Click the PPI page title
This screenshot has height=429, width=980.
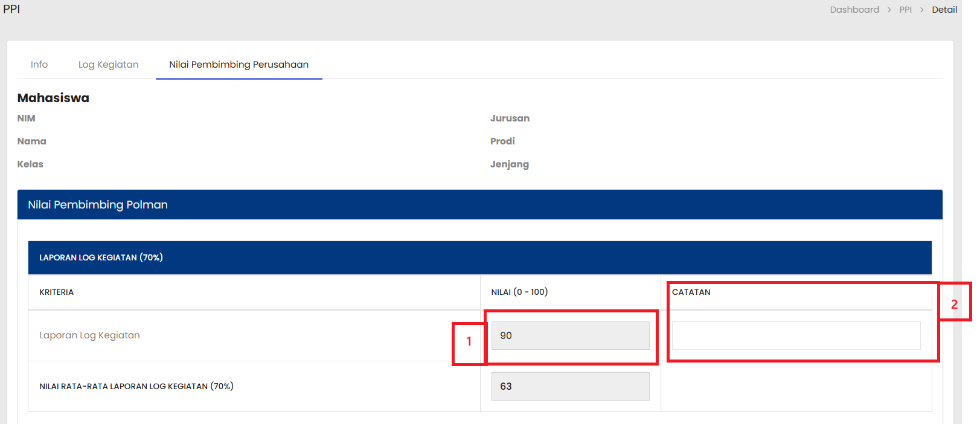coord(11,9)
